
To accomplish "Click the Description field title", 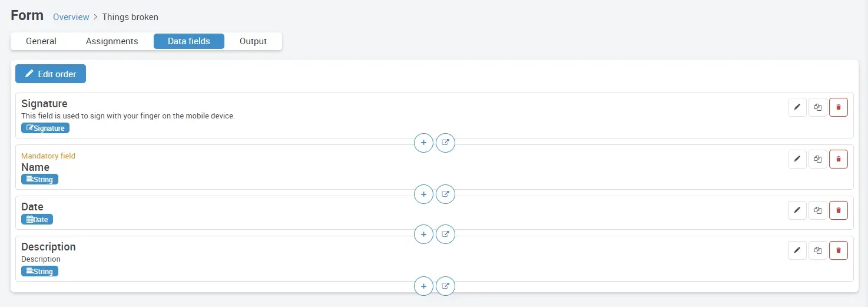I will click(x=49, y=247).
